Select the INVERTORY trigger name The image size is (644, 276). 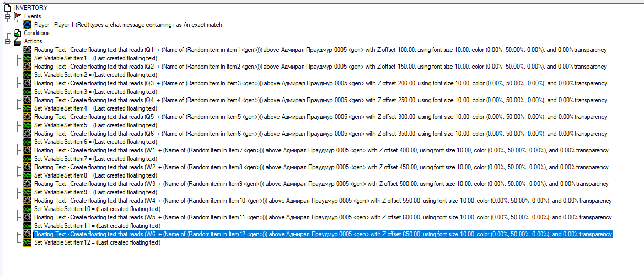[30, 8]
